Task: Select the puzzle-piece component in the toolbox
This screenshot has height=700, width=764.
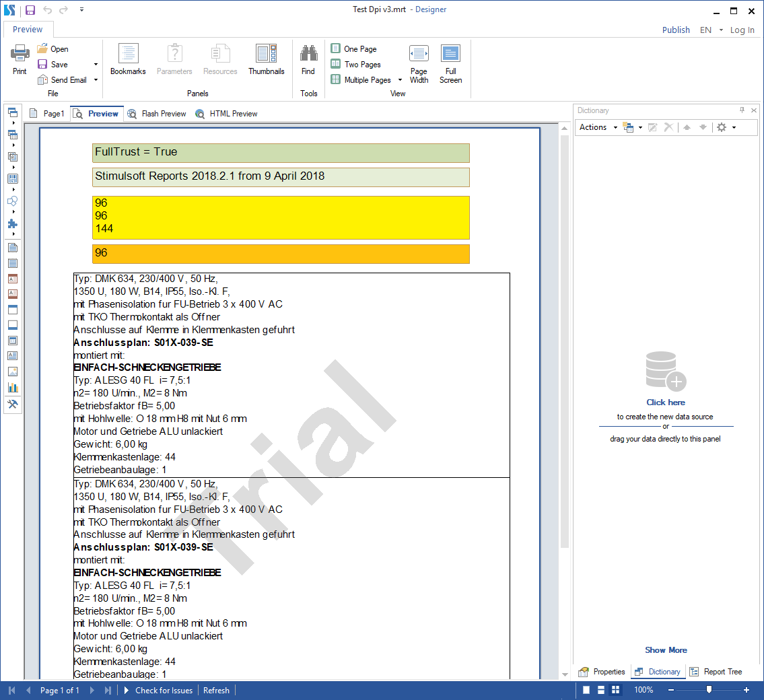Action: 13,223
